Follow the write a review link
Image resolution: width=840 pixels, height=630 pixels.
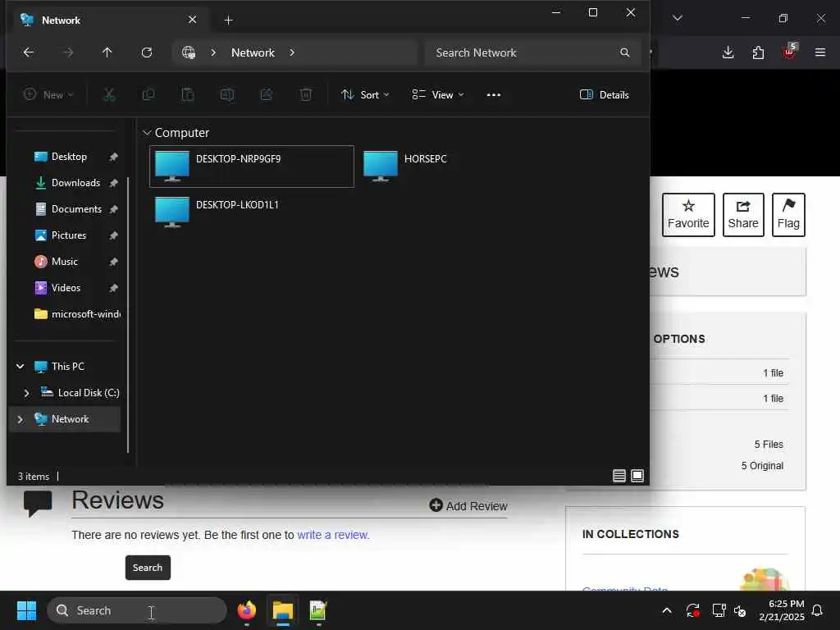(333, 535)
